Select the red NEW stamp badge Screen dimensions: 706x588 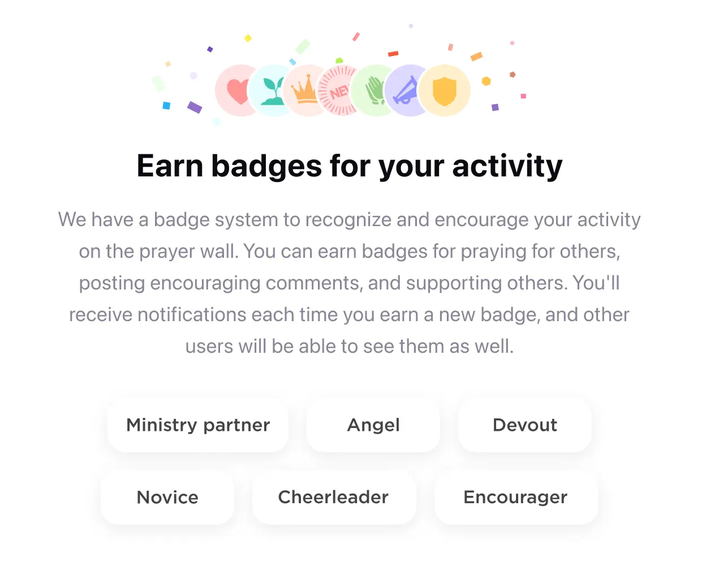point(338,90)
